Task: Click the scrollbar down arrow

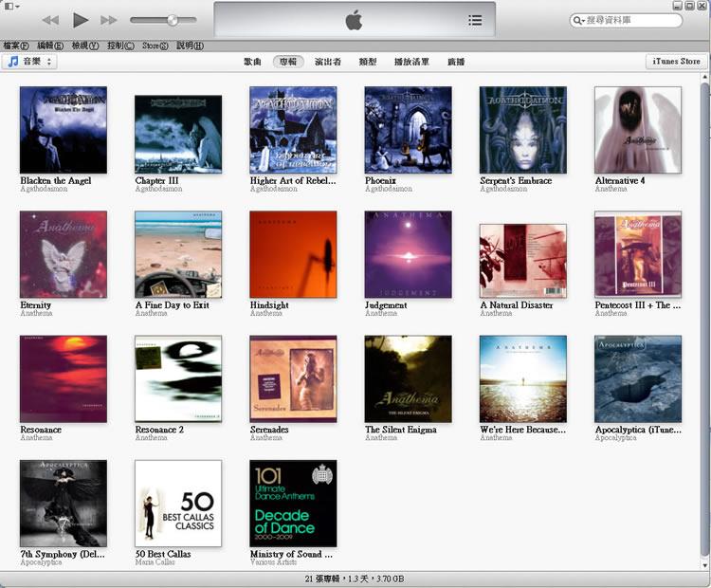Action: pos(704,565)
